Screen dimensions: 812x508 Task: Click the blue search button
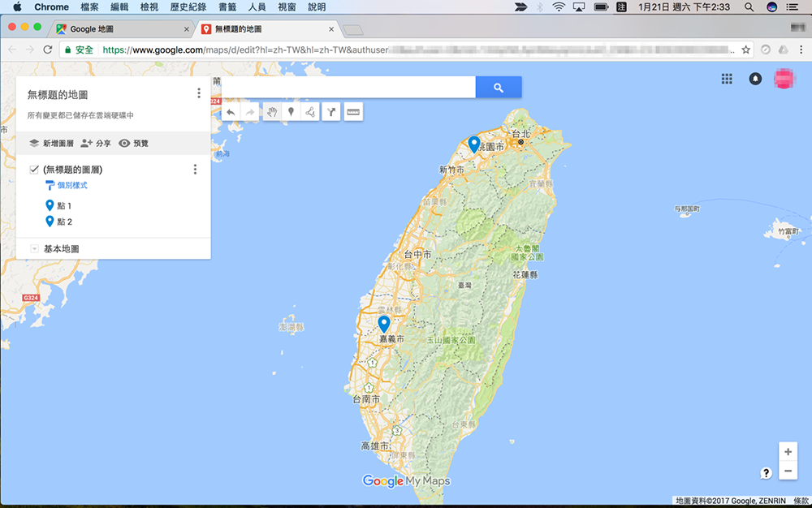(x=499, y=88)
